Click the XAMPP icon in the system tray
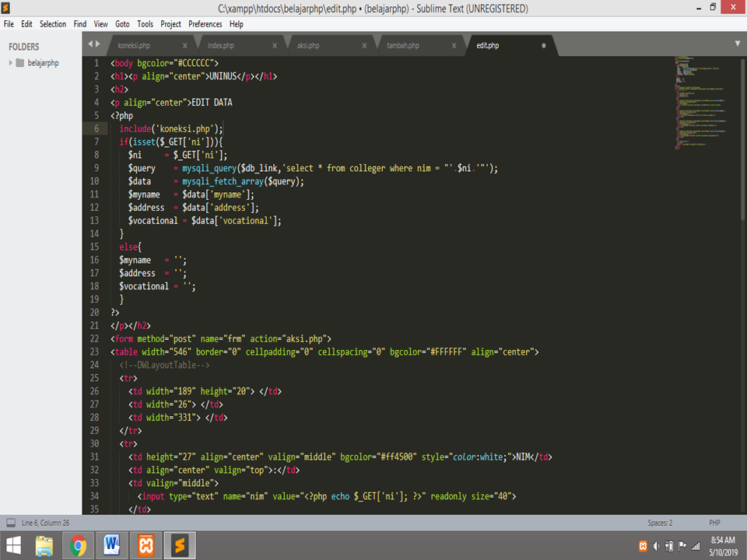747x560 pixels. (x=644, y=545)
